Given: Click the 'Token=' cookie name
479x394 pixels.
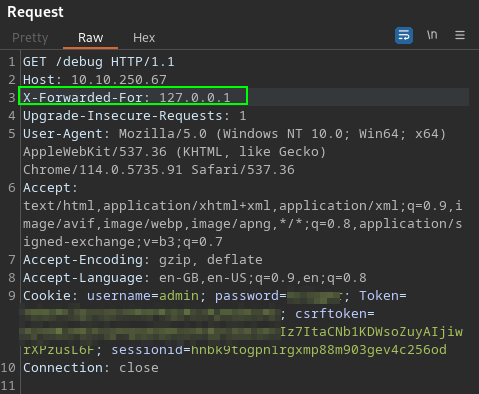Looking at the screenshot, I should [383, 296].
